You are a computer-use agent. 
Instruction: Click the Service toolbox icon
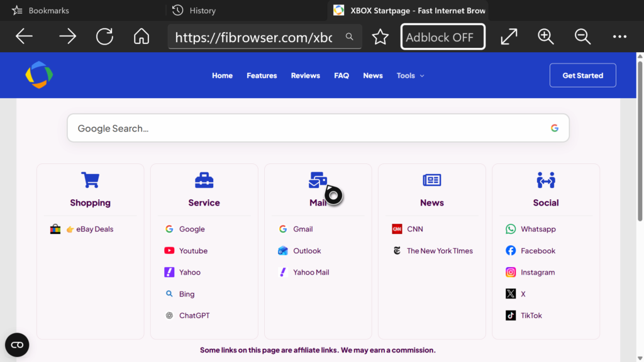pyautogui.click(x=204, y=180)
